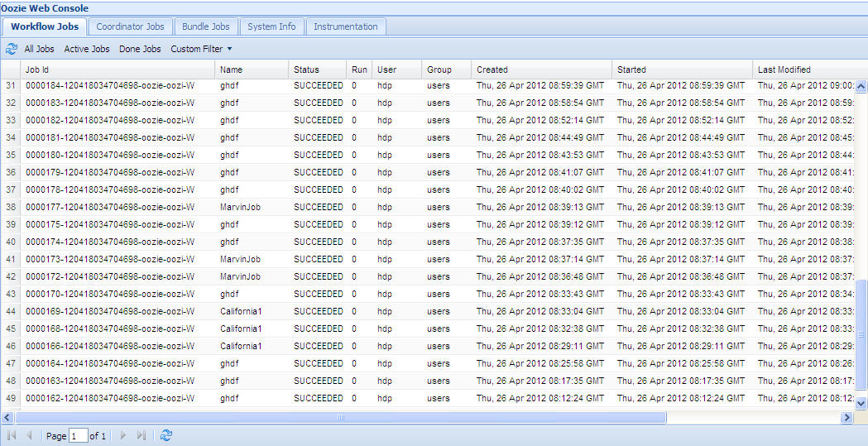This screenshot has height=446, width=868.
Task: Select job 0000174-120418034704698-oozie-oozi-W
Action: [x=110, y=242]
